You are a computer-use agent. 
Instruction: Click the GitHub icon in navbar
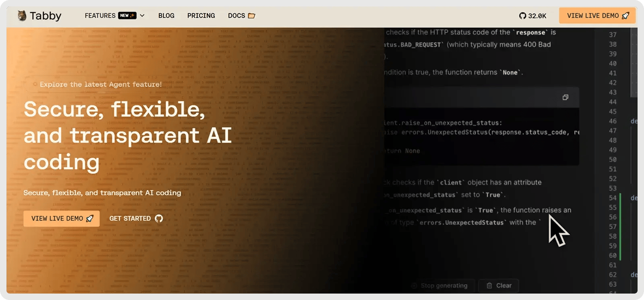[x=522, y=16]
